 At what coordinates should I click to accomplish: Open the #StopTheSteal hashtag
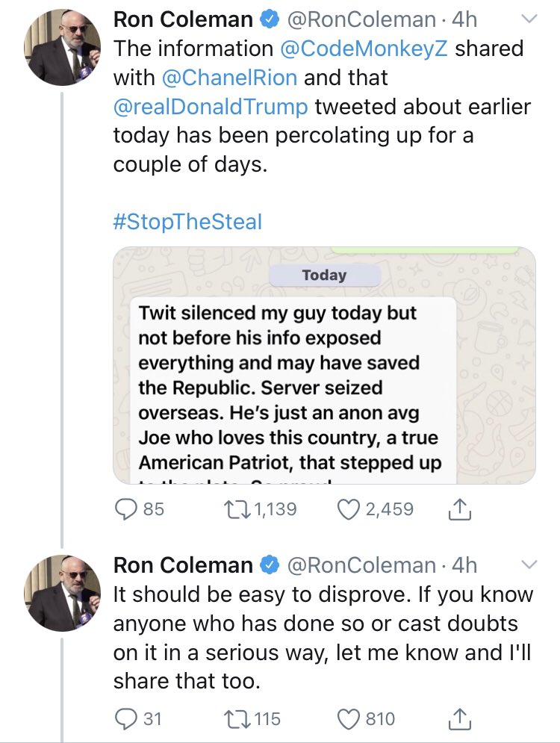(x=187, y=222)
